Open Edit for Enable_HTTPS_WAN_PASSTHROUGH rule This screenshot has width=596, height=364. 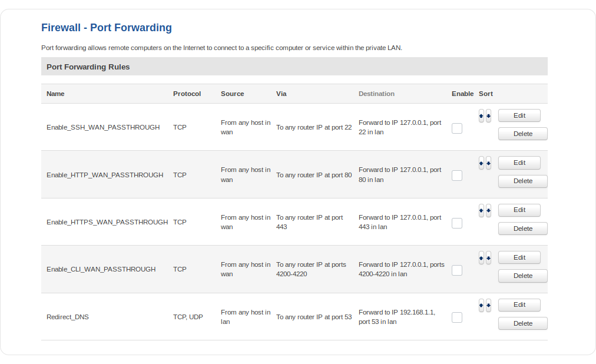tap(519, 210)
